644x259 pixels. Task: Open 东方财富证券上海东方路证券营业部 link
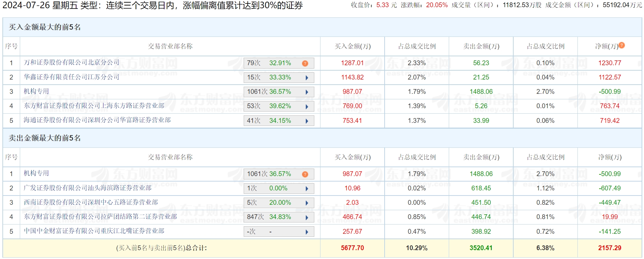coord(94,106)
